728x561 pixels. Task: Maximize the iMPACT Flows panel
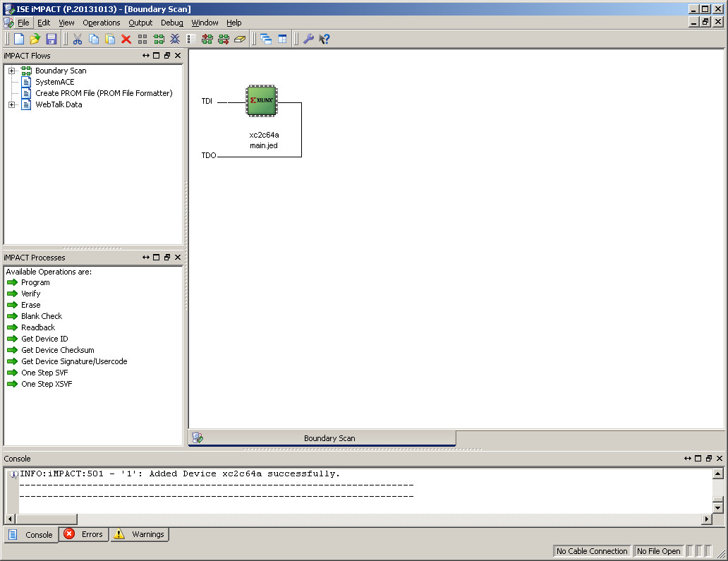[157, 56]
